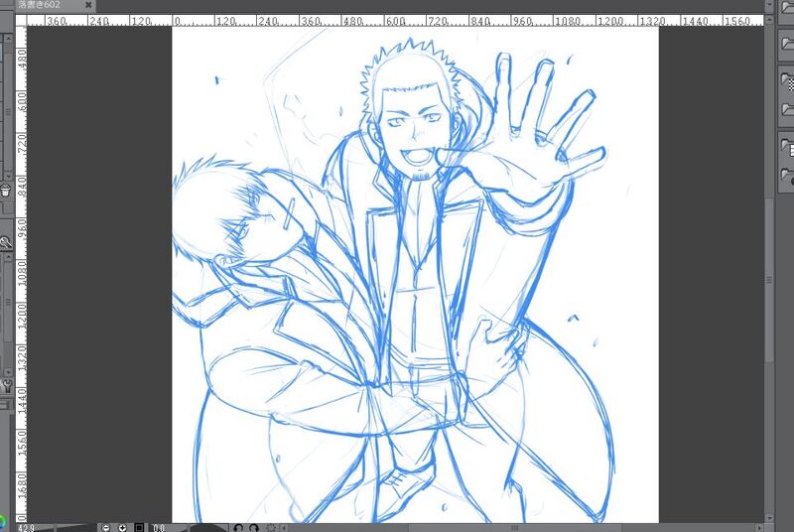Click the zoom out minus button
The width and height of the screenshot is (794, 532).
(x=106, y=528)
